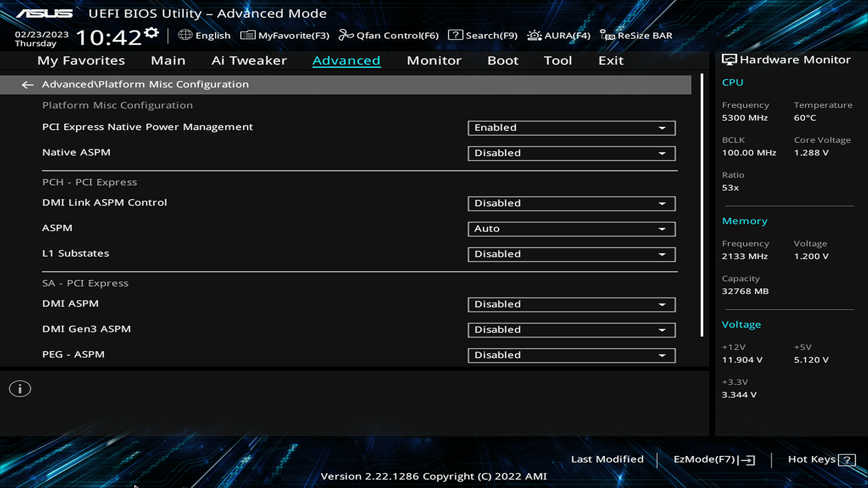This screenshot has height=488, width=868.
Task: Click the back arrow in breadcrumb bar
Action: (x=28, y=84)
